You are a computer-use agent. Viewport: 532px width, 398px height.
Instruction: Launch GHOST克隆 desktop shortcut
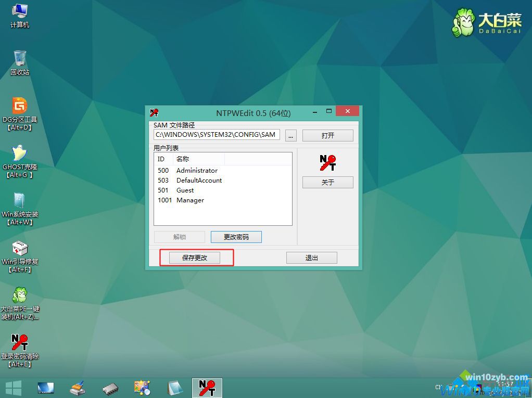[x=20, y=154]
